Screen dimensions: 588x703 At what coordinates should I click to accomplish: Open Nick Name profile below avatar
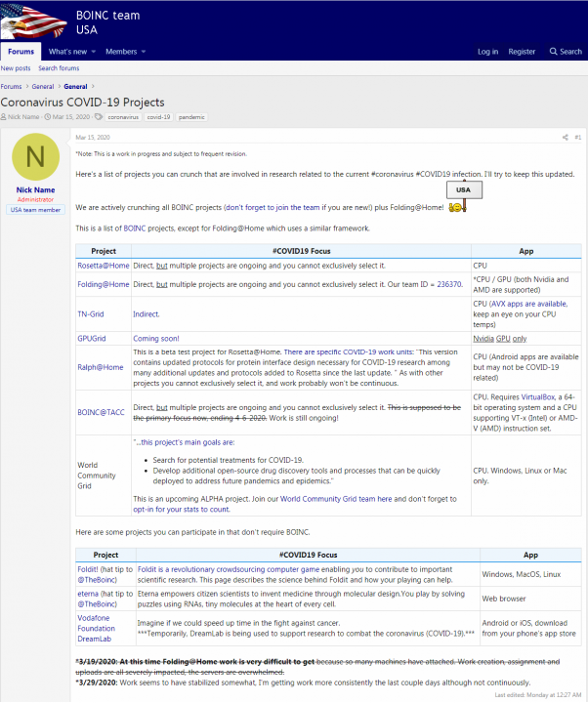point(35,190)
